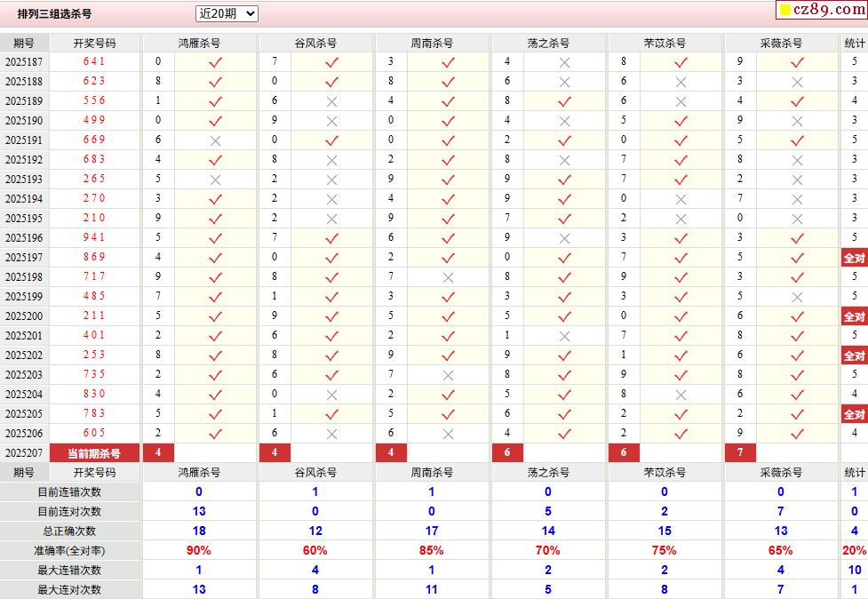Click 采薇杀号 check mark in row 2025206
The image size is (868, 599).
tap(797, 434)
